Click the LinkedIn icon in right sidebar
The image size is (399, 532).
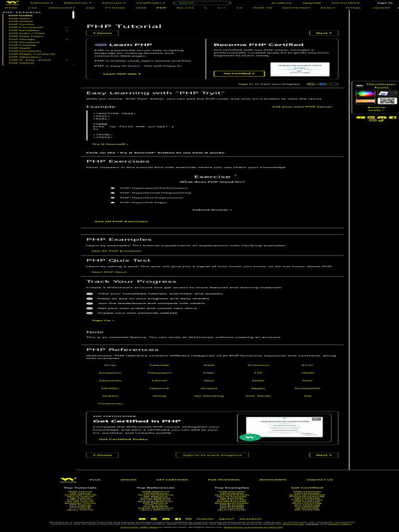[x=371, y=117]
